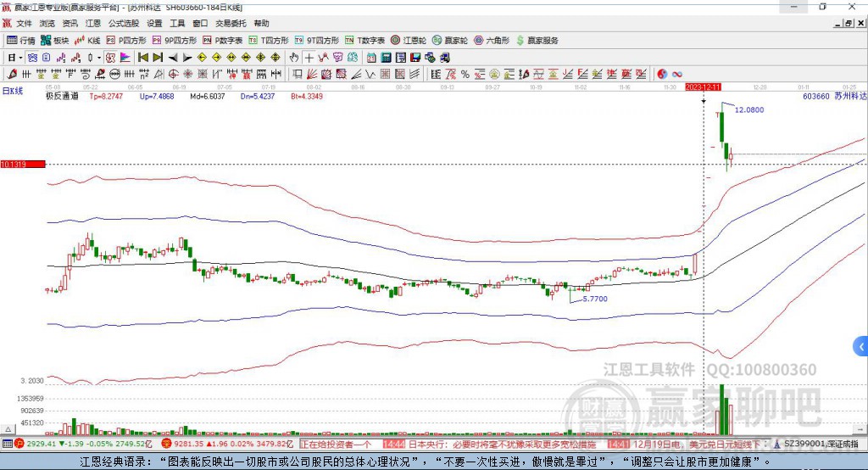Launch the 赢家轮 wheel tool

(x=450, y=41)
